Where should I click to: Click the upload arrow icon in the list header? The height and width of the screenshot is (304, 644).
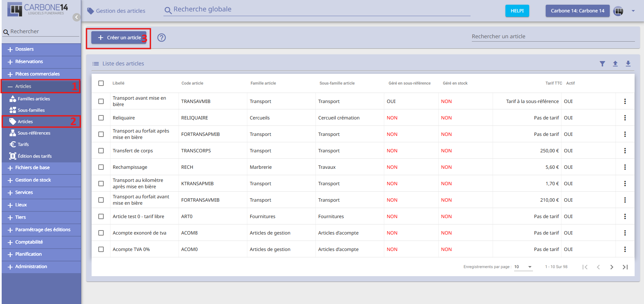(615, 64)
